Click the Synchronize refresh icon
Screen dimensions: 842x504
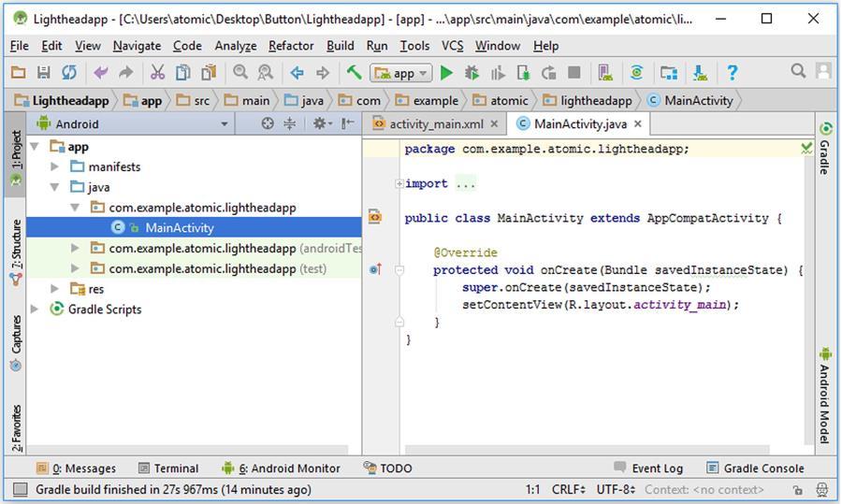tap(68, 72)
